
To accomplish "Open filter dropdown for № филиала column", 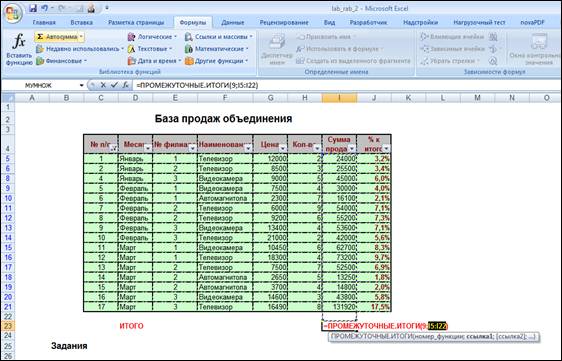I will coord(192,148).
